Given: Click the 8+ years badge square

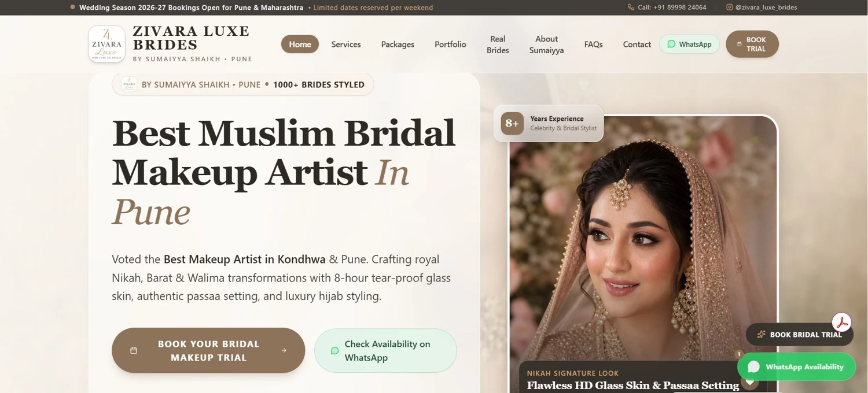Looking at the screenshot, I should (512, 123).
